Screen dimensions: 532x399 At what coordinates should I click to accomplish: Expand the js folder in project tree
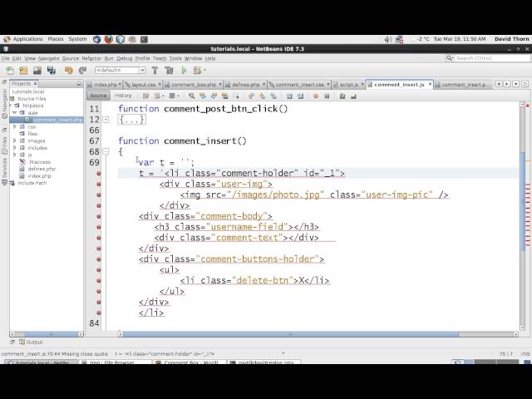[x=15, y=155]
